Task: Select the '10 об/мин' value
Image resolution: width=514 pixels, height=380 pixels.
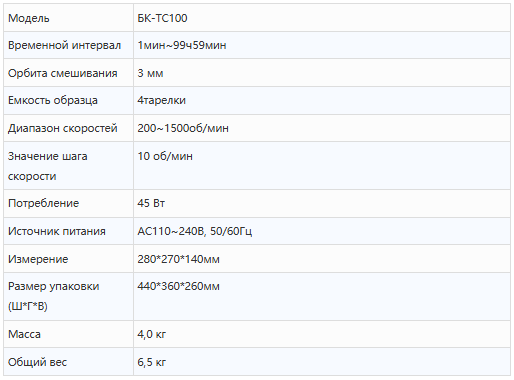Action: coord(165,156)
